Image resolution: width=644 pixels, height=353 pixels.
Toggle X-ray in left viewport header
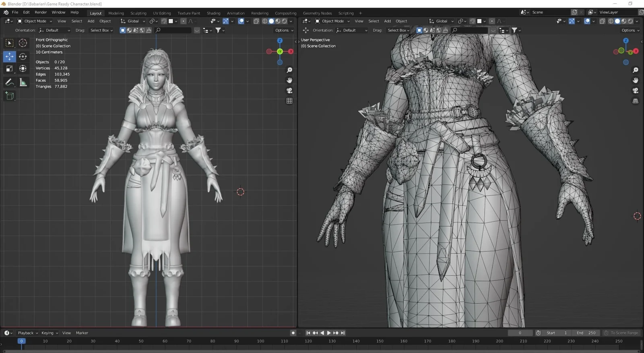pos(256,21)
